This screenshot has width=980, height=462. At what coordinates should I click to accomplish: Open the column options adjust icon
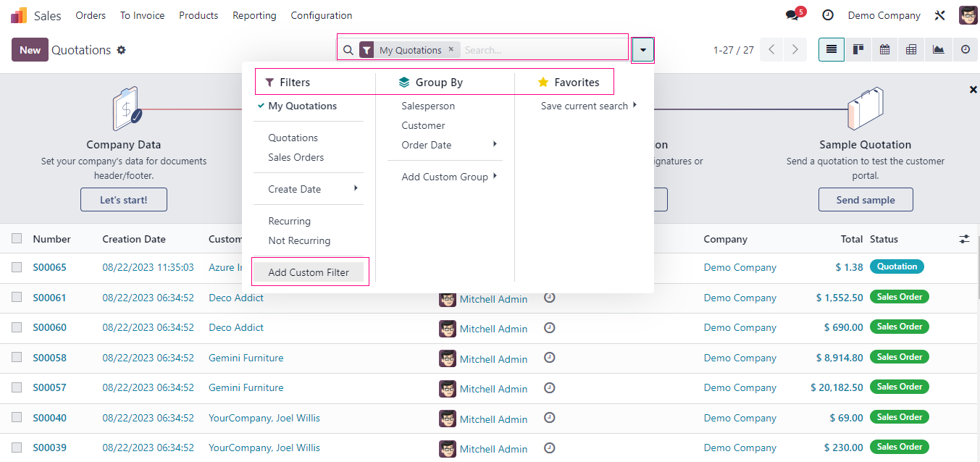(964, 239)
